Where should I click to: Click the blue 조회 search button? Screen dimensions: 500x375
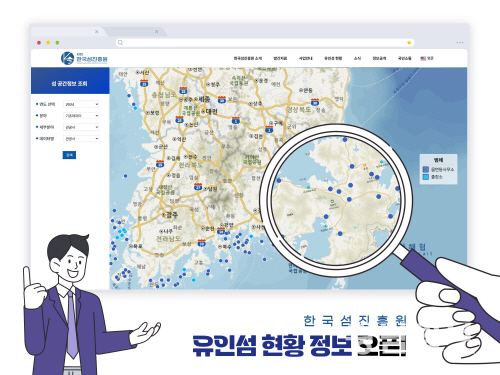pos(69,155)
